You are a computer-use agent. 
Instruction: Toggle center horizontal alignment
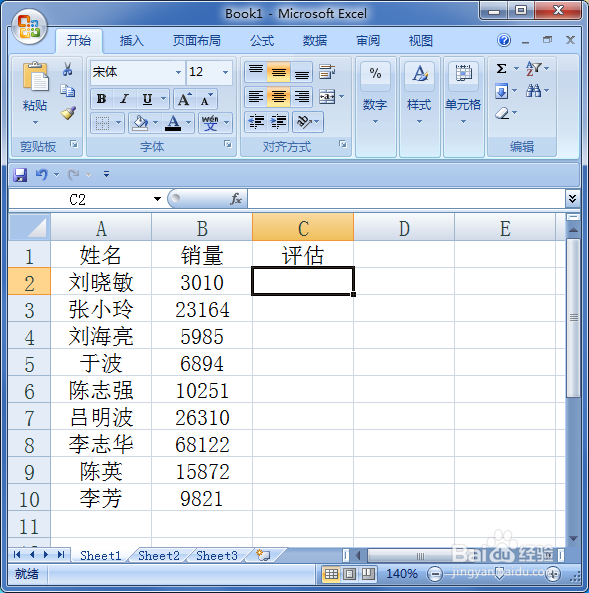[x=278, y=96]
